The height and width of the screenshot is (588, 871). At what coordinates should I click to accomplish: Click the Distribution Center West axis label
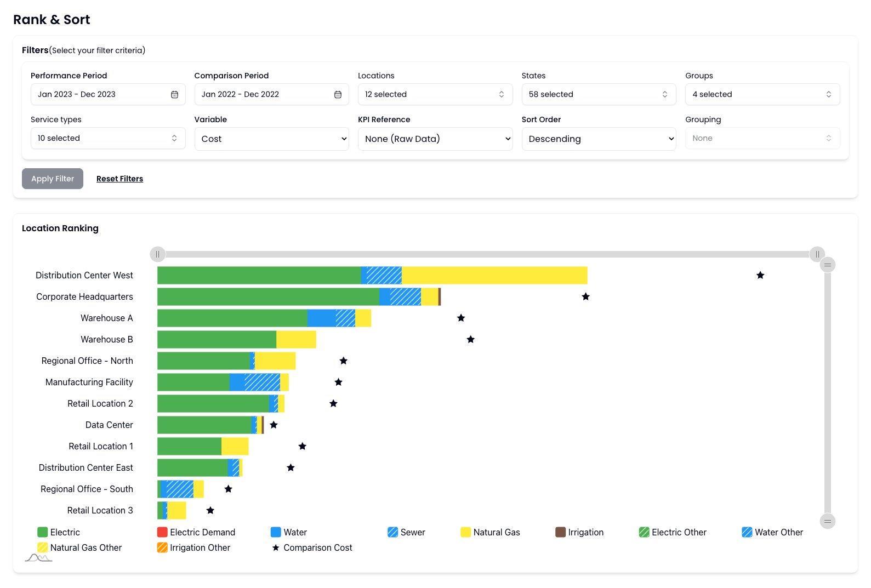click(x=84, y=275)
